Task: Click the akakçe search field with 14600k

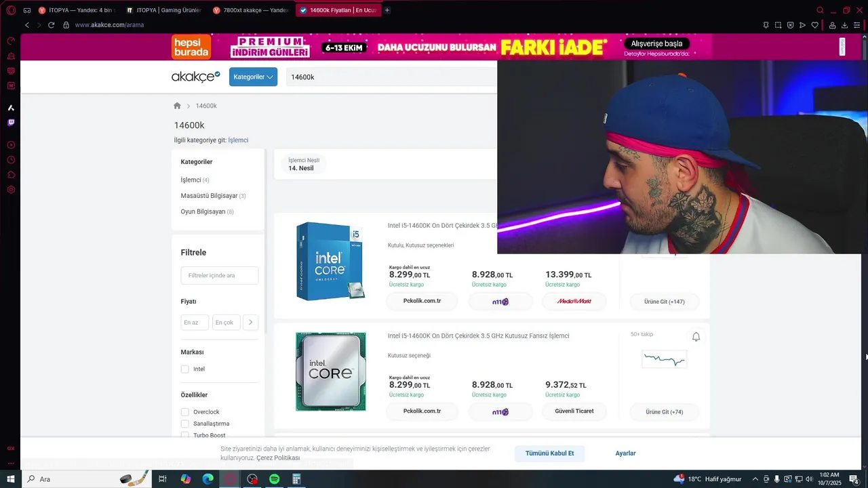Action: point(391,77)
